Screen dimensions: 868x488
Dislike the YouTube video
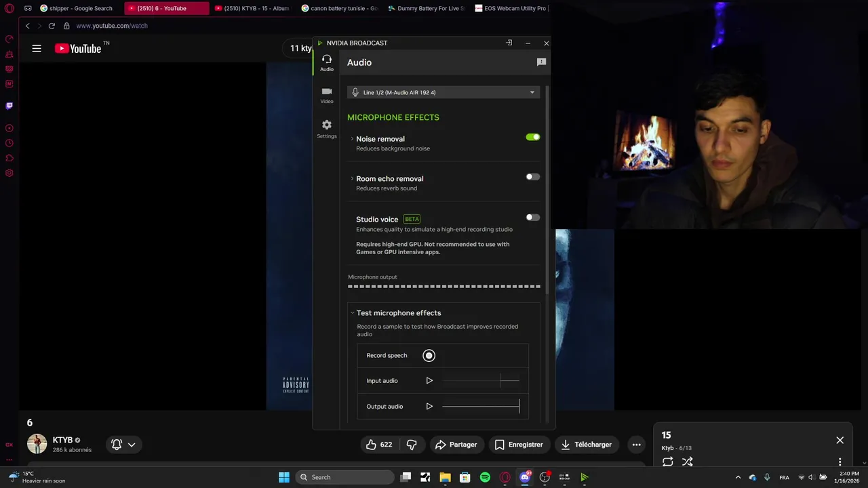(411, 445)
